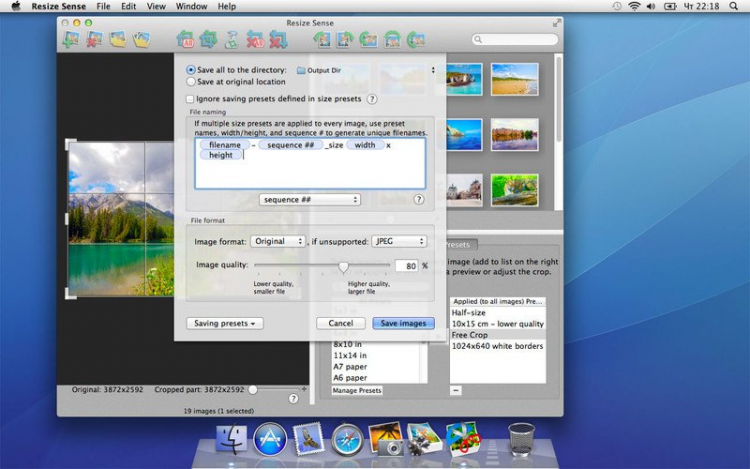The height and width of the screenshot is (469, 750).
Task: Click help icon next to ignore presets option
Action: click(x=372, y=99)
